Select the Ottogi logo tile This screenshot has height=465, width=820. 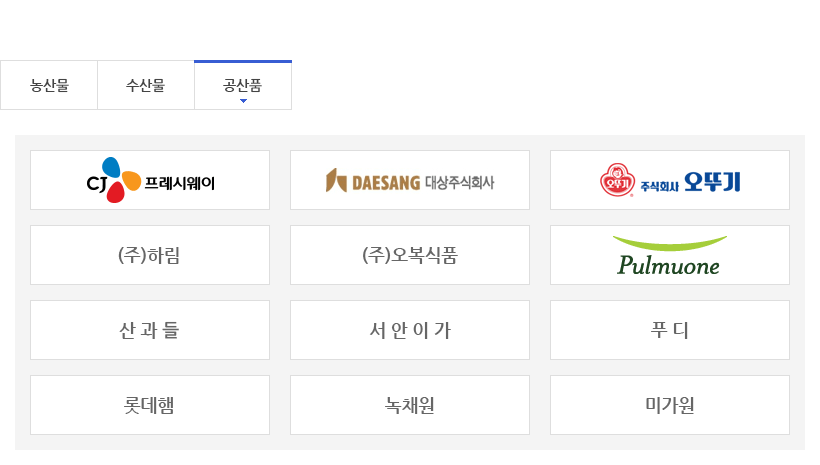coord(670,180)
